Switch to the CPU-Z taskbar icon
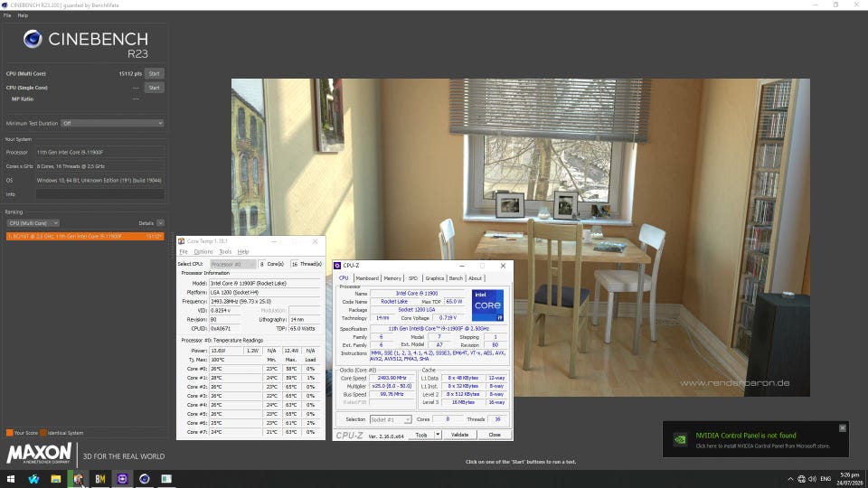The image size is (868, 488). click(122, 479)
